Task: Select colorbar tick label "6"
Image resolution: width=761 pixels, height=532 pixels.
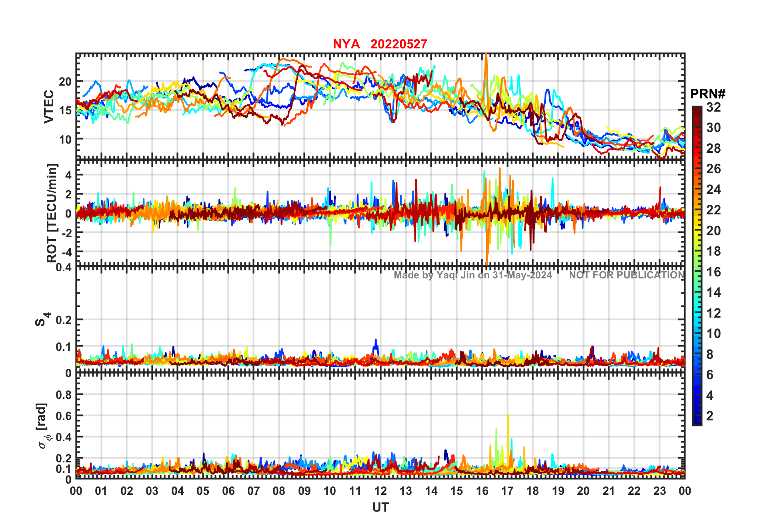Action: pyautogui.click(x=710, y=375)
